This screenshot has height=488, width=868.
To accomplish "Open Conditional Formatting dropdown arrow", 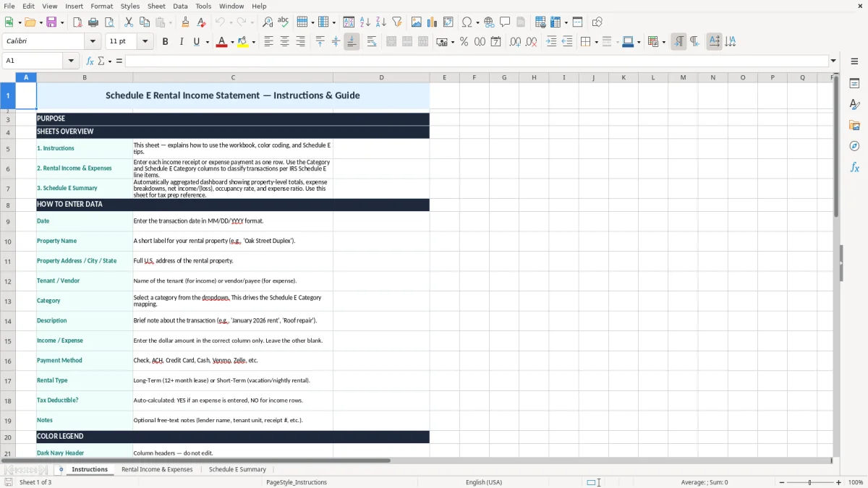I will 663,42.
